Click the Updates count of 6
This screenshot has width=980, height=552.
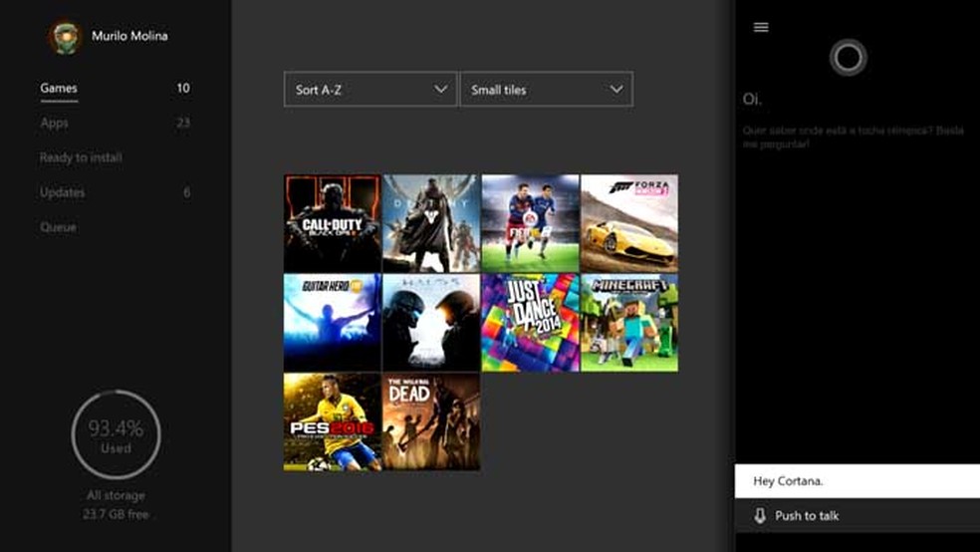[187, 192]
